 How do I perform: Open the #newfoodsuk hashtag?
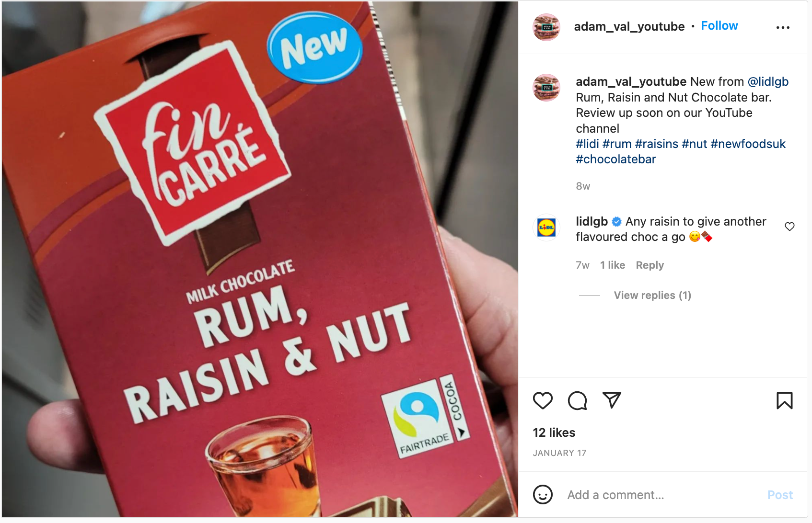[x=748, y=144]
